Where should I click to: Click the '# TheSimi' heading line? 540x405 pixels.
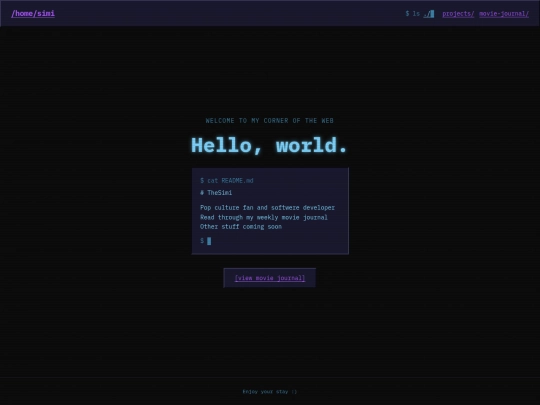[x=216, y=193]
